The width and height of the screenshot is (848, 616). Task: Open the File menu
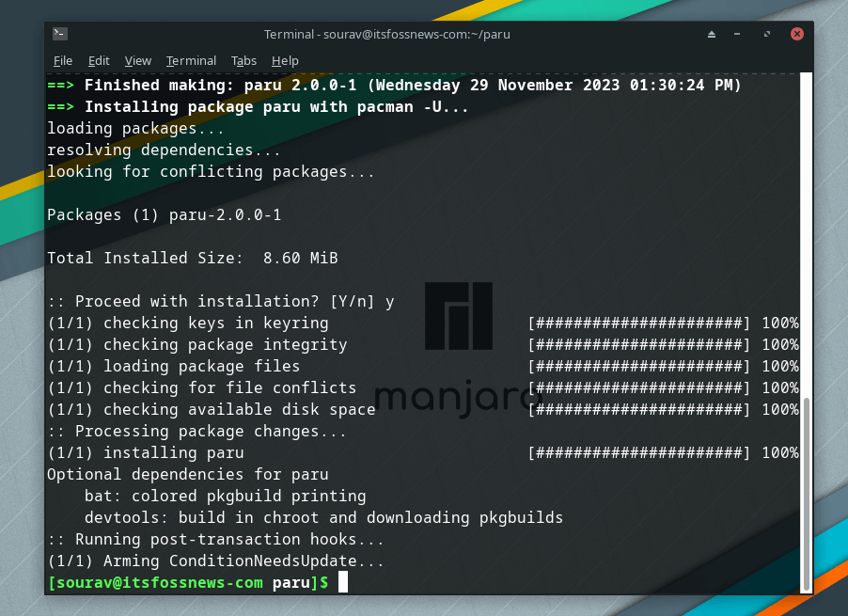[x=62, y=60]
